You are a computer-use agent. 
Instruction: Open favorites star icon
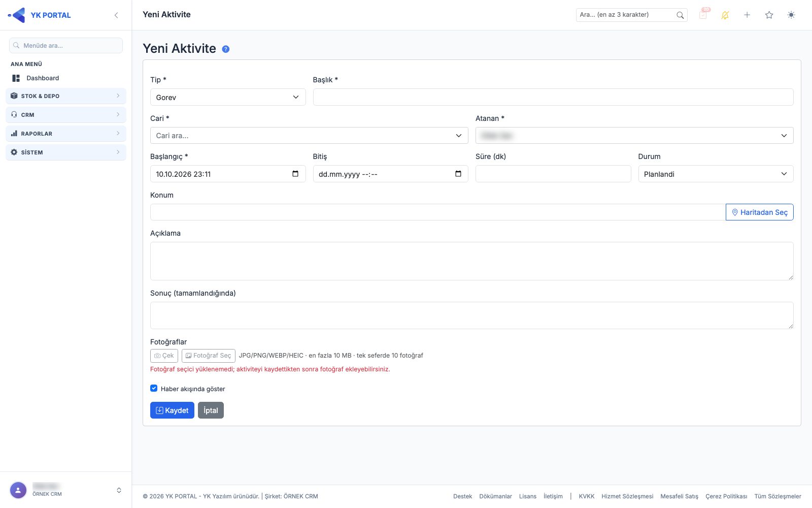(x=769, y=15)
